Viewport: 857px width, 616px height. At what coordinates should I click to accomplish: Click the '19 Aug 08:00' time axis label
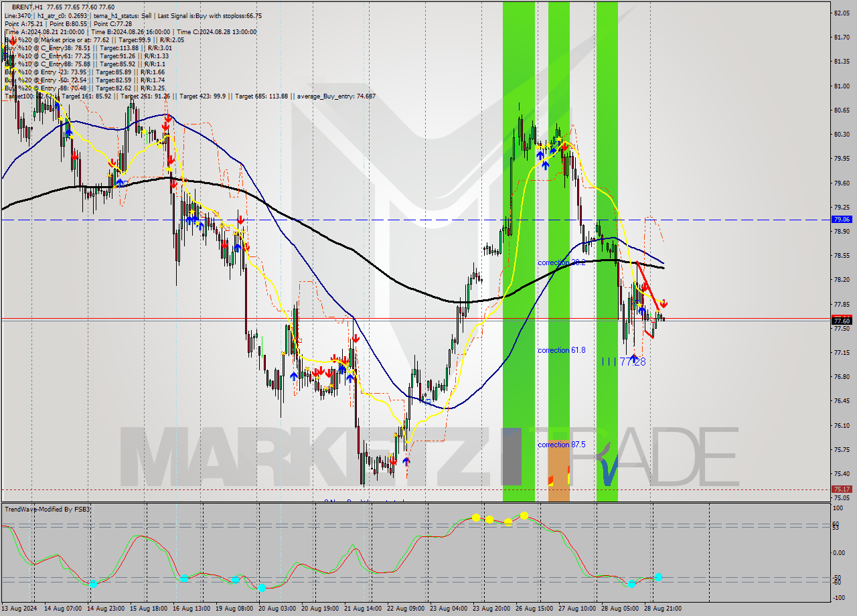point(236,609)
